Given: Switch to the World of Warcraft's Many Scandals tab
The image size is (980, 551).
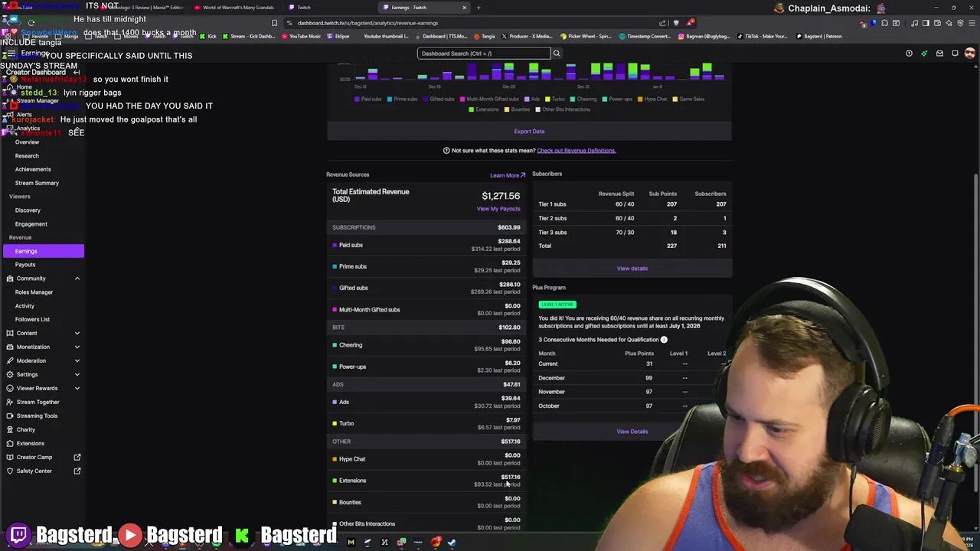Looking at the screenshot, I should point(234,8).
